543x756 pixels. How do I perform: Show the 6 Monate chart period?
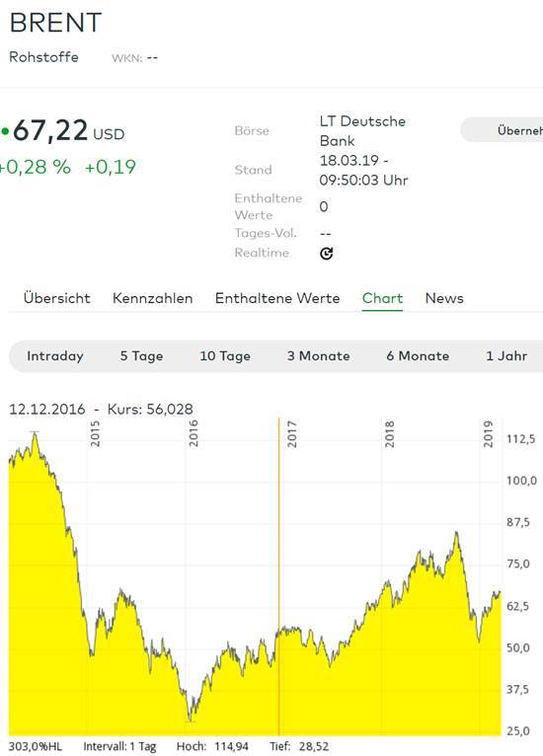click(x=418, y=356)
